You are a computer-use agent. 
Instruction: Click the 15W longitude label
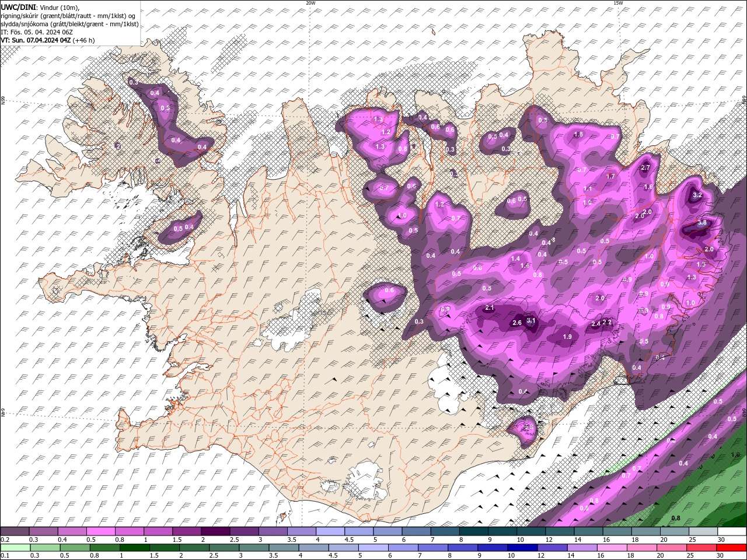(x=618, y=2)
